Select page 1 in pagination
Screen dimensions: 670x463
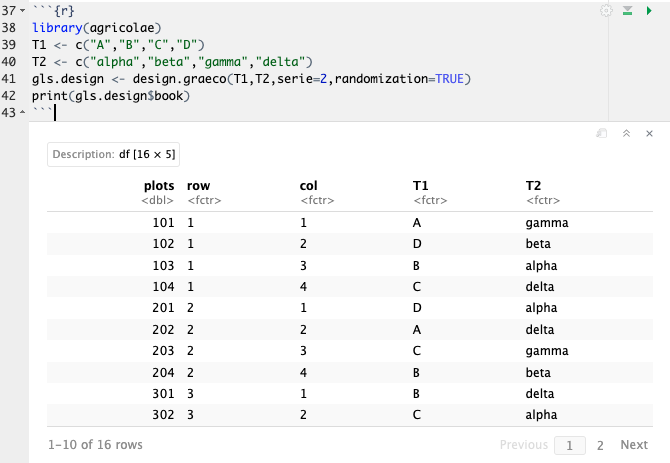569,445
